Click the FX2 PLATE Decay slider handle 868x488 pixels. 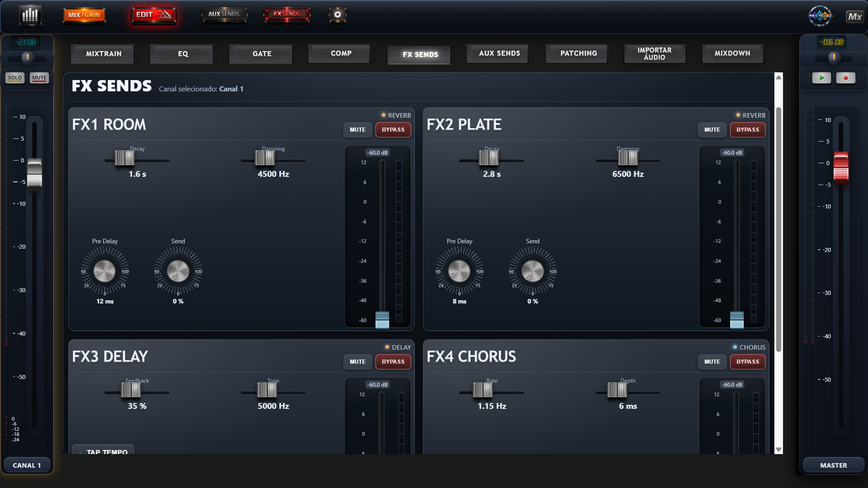coord(489,158)
